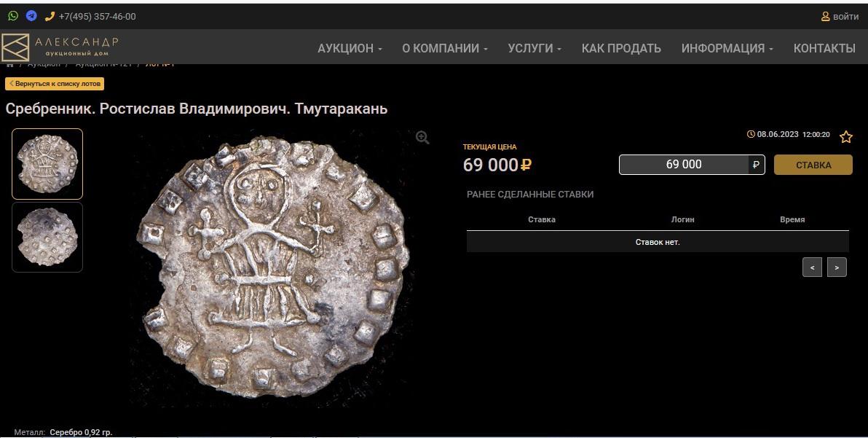Expand the О КОМПАНИИ dropdown menu
Viewport: 868px width, 438px height.
[445, 48]
